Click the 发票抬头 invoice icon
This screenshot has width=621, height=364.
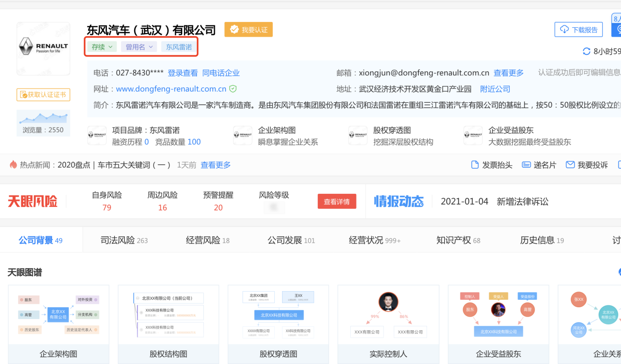tap(475, 165)
